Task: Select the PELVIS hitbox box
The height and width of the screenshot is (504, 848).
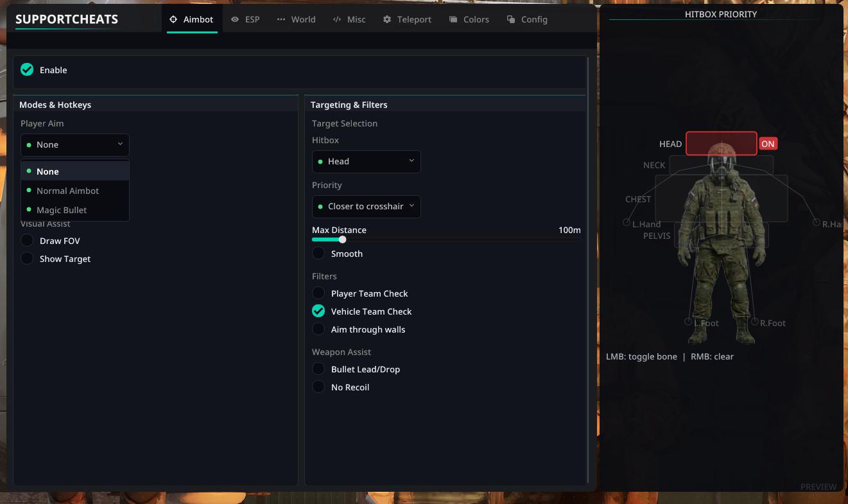Action: (x=721, y=235)
